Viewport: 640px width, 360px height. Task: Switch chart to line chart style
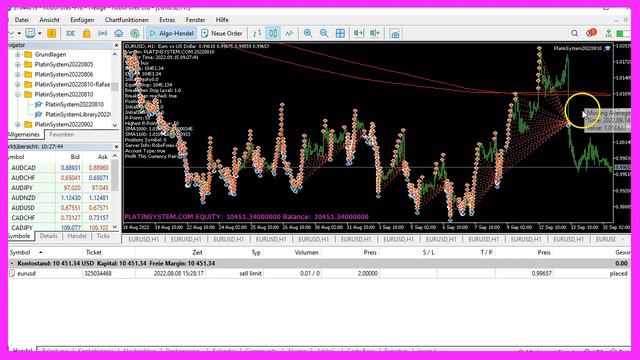pos(289,33)
